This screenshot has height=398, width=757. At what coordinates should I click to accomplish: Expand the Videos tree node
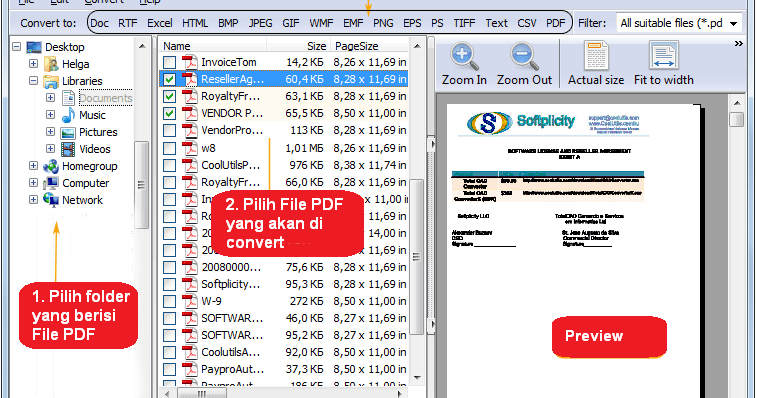click(50, 148)
